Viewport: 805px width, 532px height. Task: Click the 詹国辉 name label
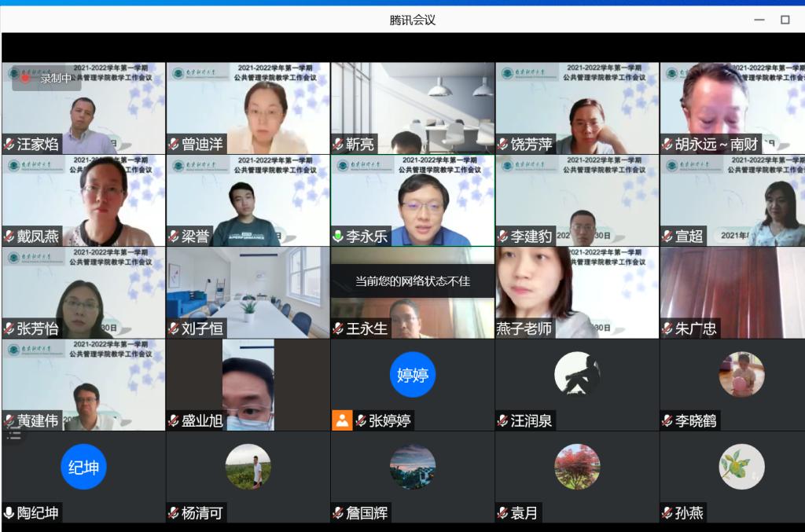point(367,513)
